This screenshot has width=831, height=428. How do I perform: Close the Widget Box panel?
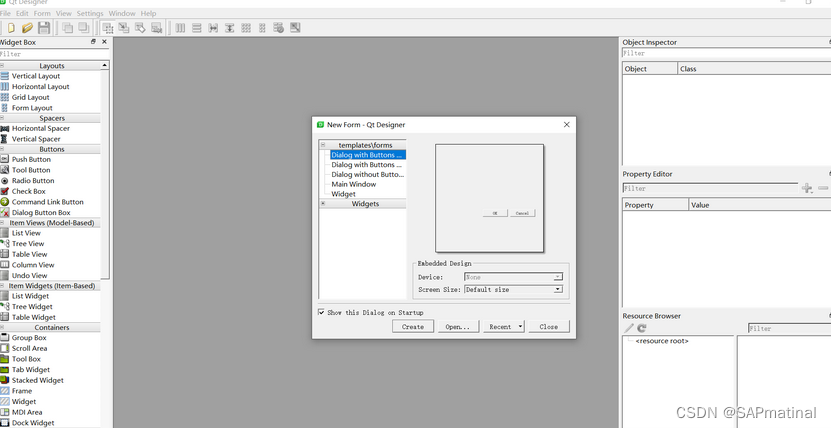104,41
